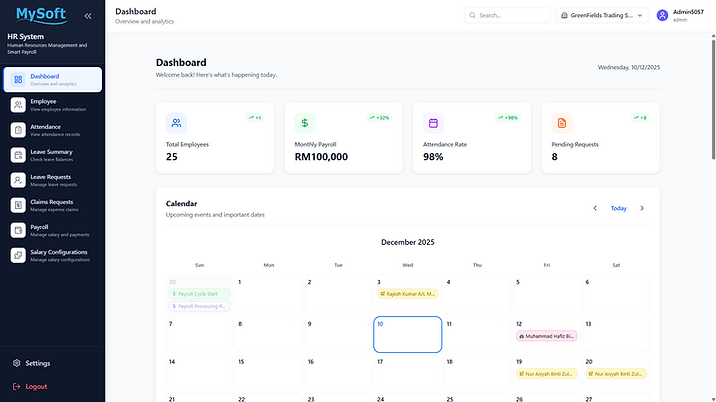Screen dimensions: 716x402
Task: Open the Payroll Processing event
Action: (200, 306)
